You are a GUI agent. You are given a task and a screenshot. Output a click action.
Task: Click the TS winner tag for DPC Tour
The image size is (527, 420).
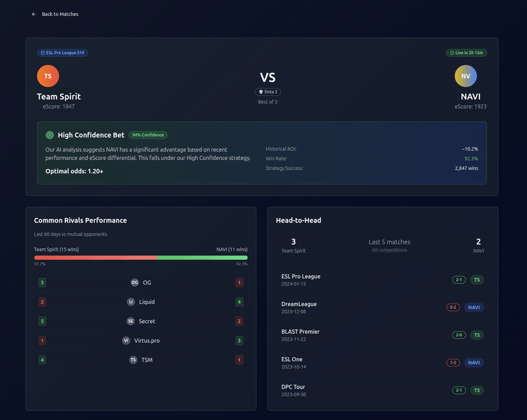[x=477, y=390]
